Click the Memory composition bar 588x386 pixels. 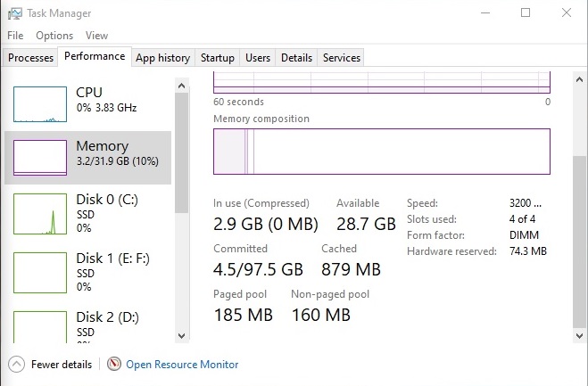pos(382,152)
